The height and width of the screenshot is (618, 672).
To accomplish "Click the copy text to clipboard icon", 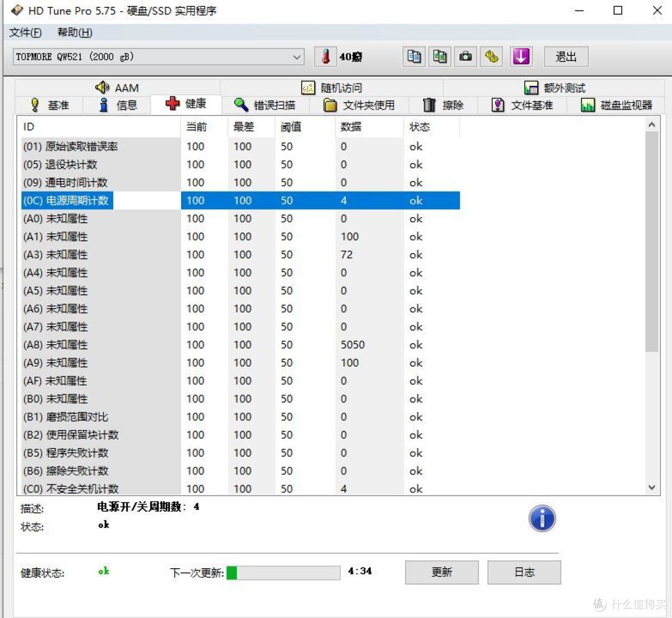I will click(414, 57).
